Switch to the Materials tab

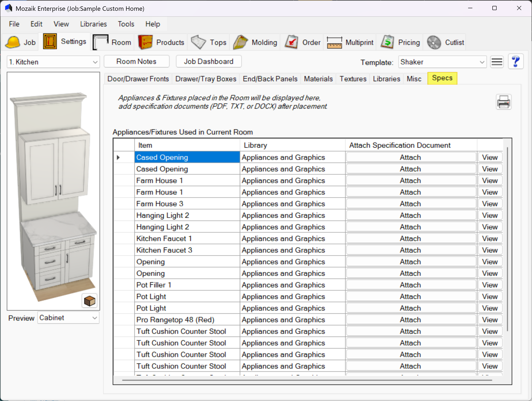(318, 79)
